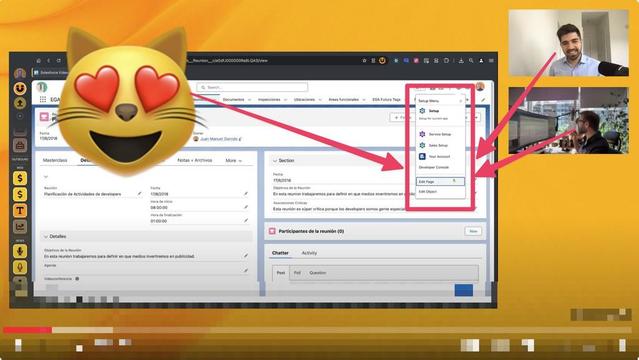Collapse the Section header chevron

coord(275,161)
